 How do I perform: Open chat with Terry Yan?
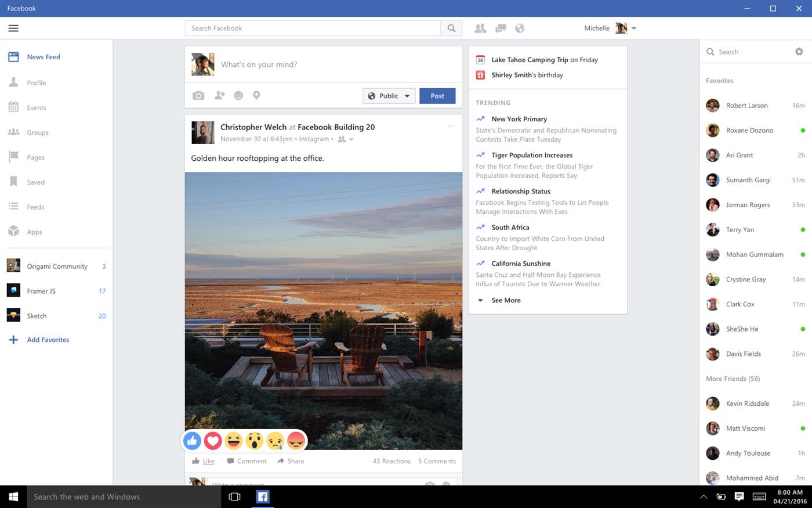pos(755,230)
